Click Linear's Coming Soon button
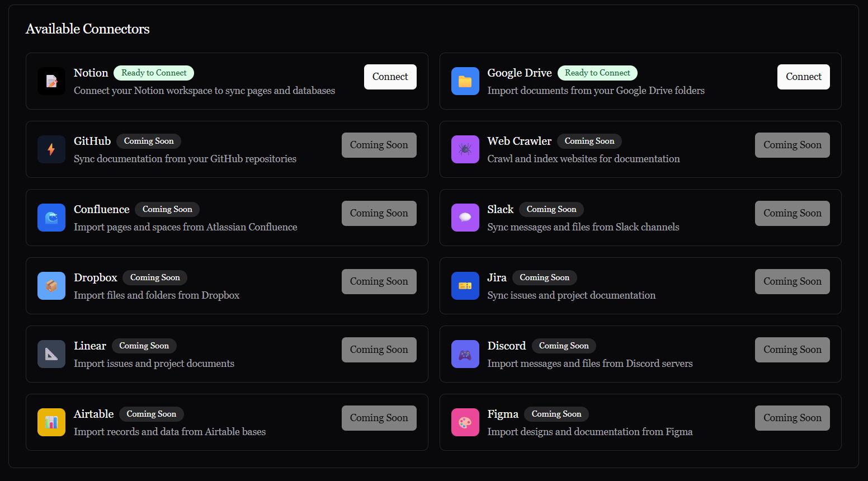The image size is (868, 481). click(379, 350)
